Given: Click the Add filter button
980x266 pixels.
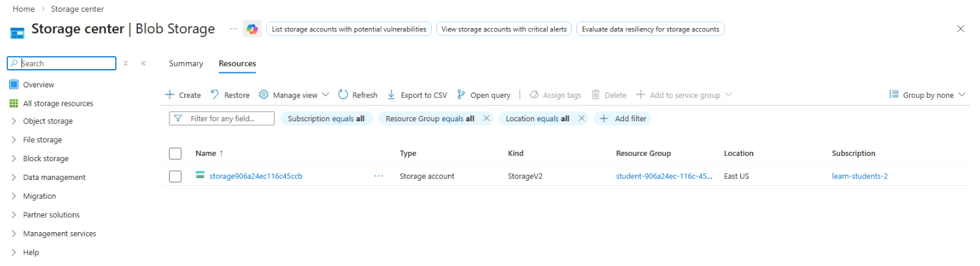Looking at the screenshot, I should point(623,119).
